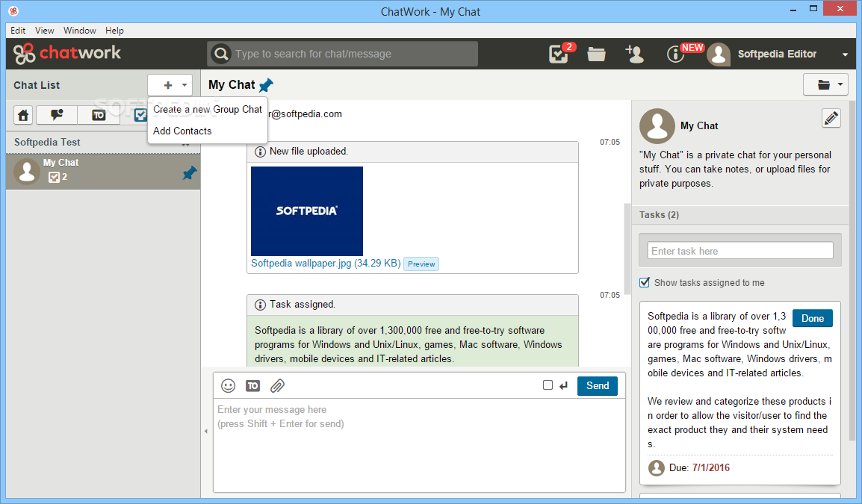This screenshot has width=862, height=504.
Task: Toggle the Chat List add dropdown arrow
Action: 185,85
